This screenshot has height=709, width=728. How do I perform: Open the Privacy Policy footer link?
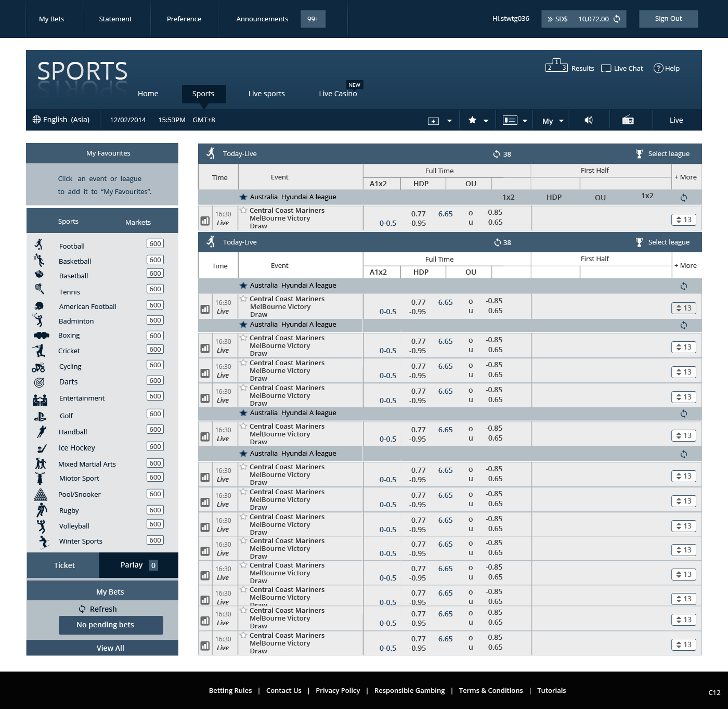(338, 691)
